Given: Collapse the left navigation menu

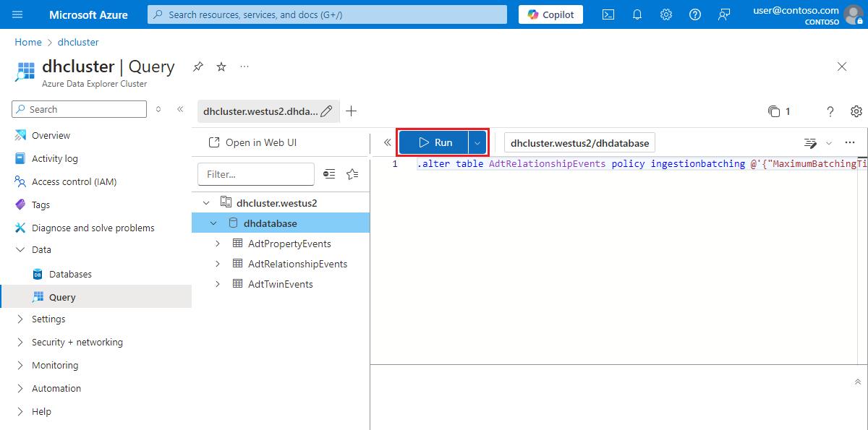Looking at the screenshot, I should [180, 109].
